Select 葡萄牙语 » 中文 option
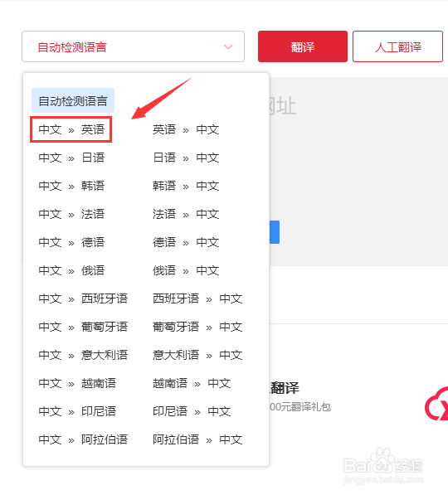This screenshot has height=495, width=448. (x=197, y=327)
